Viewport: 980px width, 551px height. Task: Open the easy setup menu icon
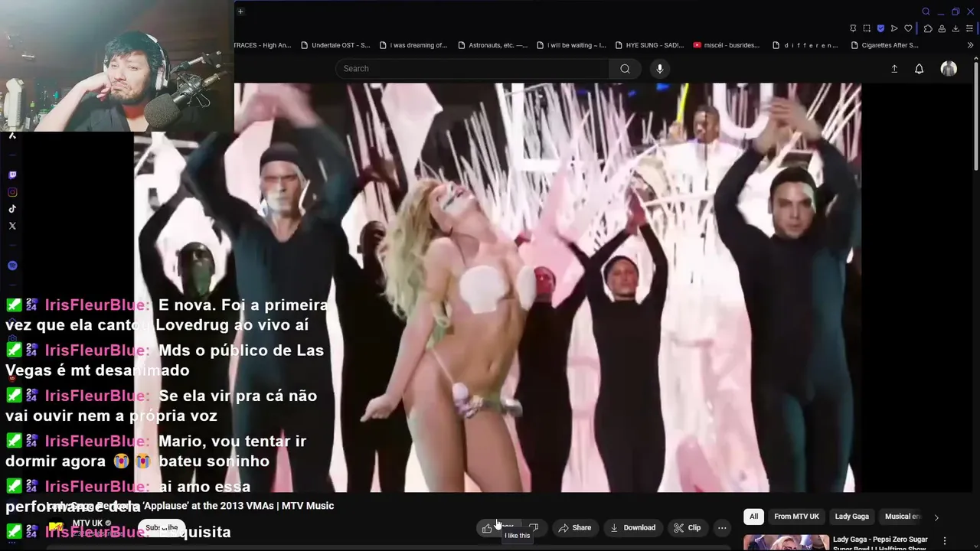969,28
